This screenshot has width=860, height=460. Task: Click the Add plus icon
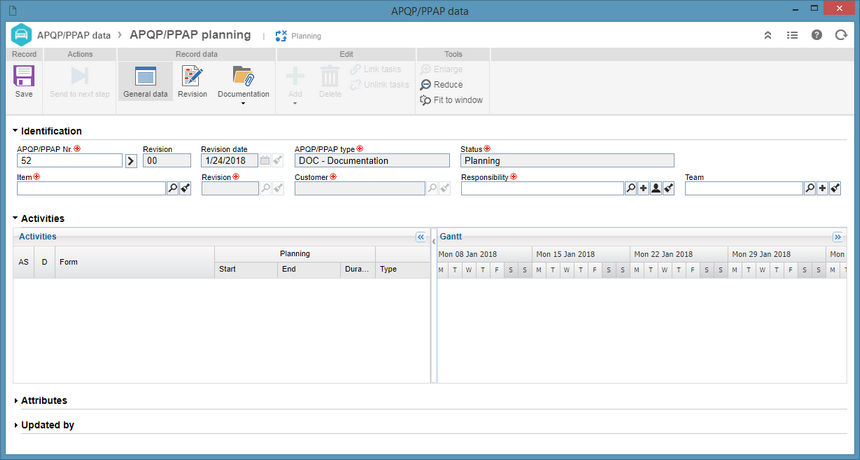[295, 77]
